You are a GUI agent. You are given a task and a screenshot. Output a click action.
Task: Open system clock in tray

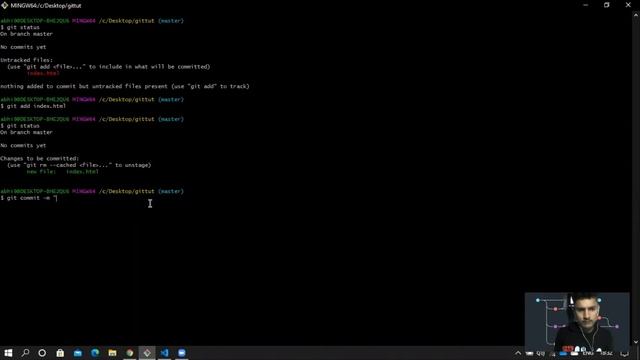coord(607,353)
